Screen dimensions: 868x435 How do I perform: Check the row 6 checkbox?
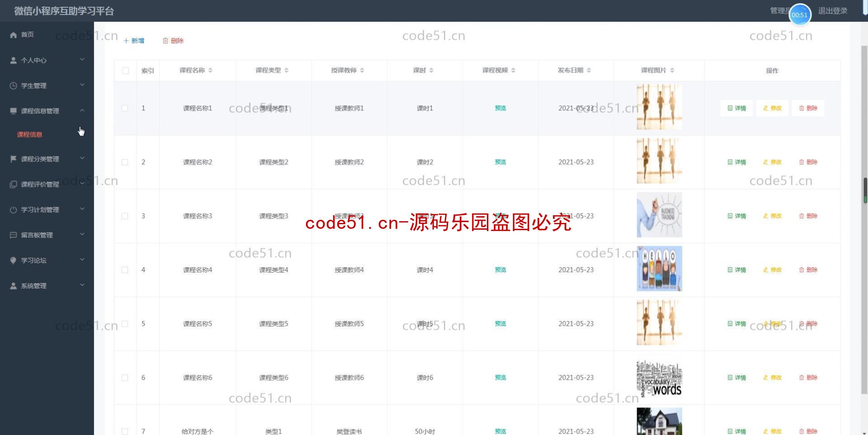(125, 378)
